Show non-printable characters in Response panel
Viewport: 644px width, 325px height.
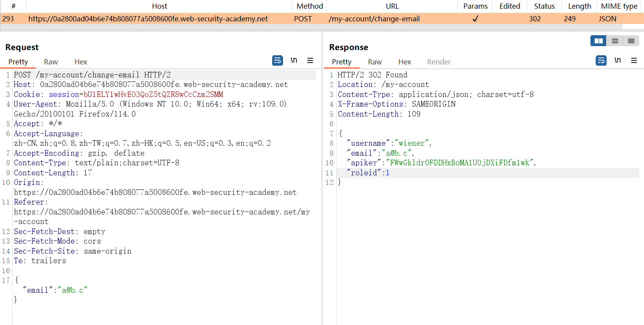(617, 60)
